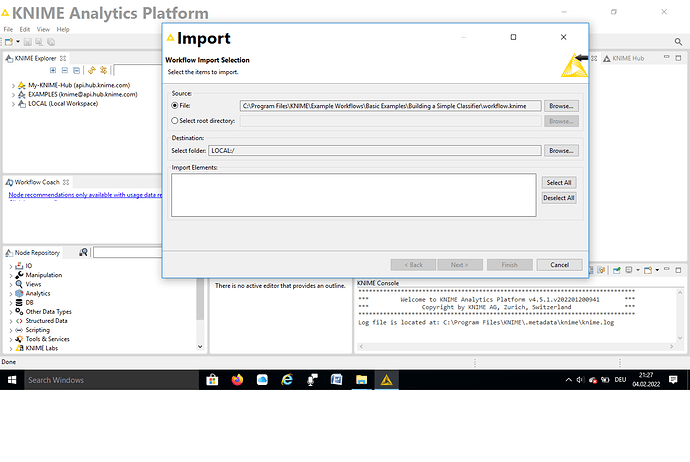Open the File menu
The image size is (690, 462).
(8, 29)
